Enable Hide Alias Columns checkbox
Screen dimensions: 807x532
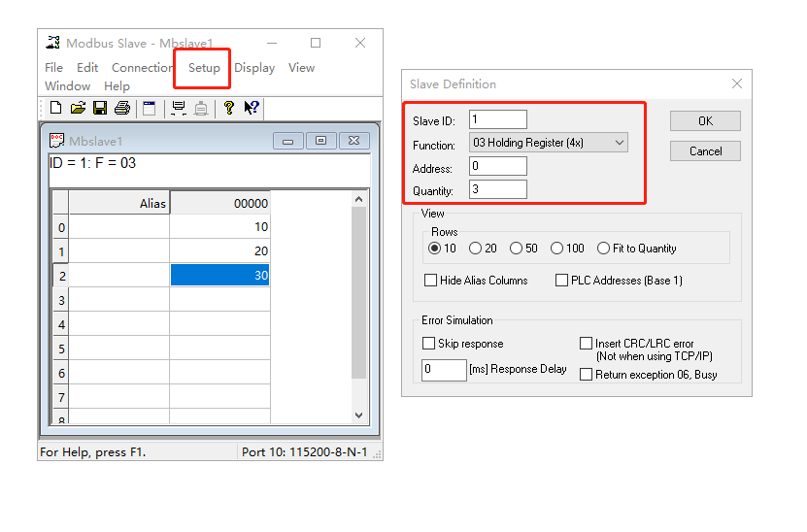pyautogui.click(x=430, y=281)
